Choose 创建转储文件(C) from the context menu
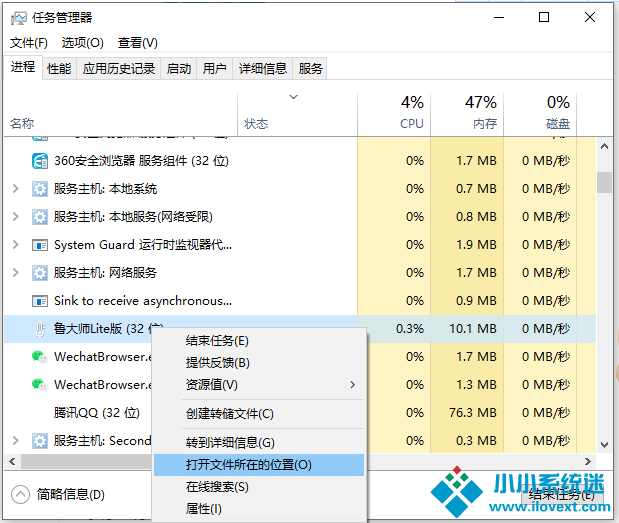Screen dimensions: 619x523 point(259,414)
